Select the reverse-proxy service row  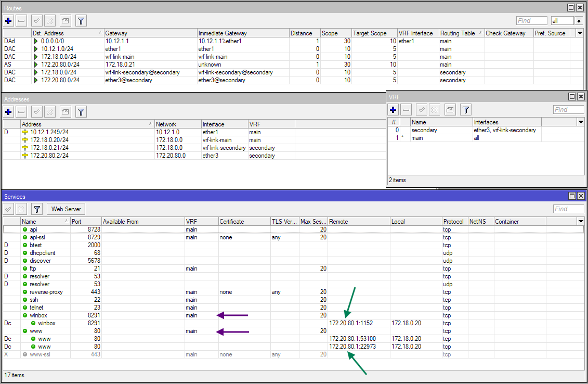click(x=293, y=292)
